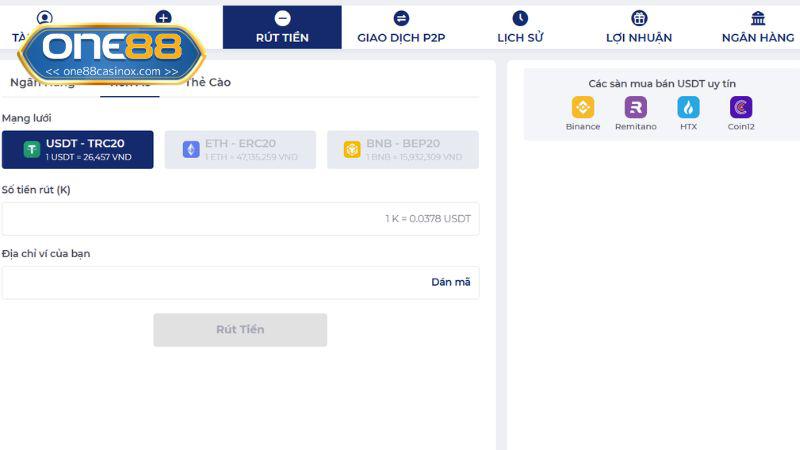Go to the LỊCH SỬ menu
Screen dimensions: 800x450
pos(520,38)
